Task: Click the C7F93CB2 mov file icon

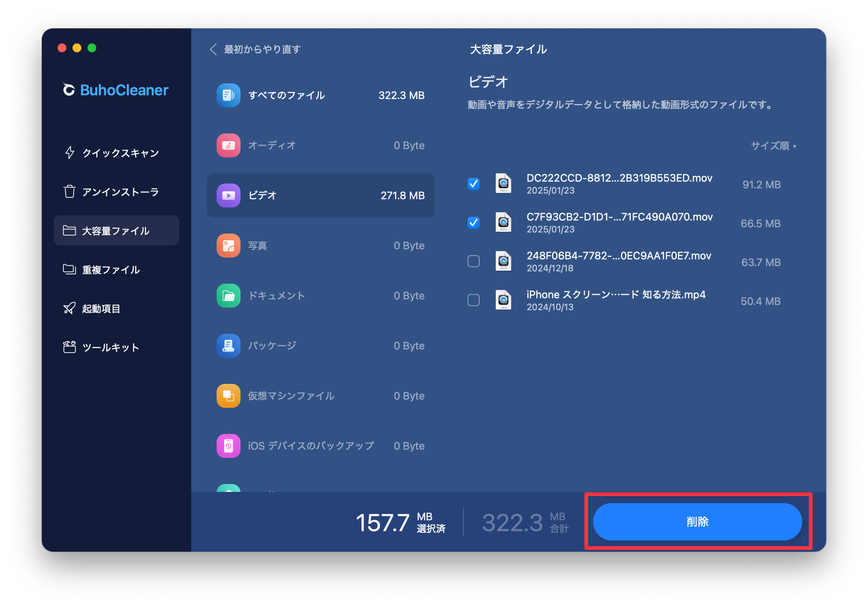Action: (x=503, y=222)
